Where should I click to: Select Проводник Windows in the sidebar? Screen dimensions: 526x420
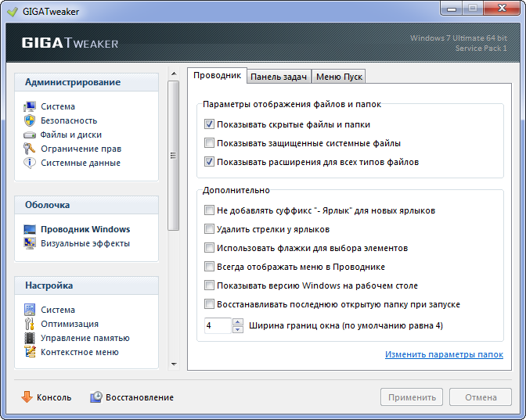[85, 229]
